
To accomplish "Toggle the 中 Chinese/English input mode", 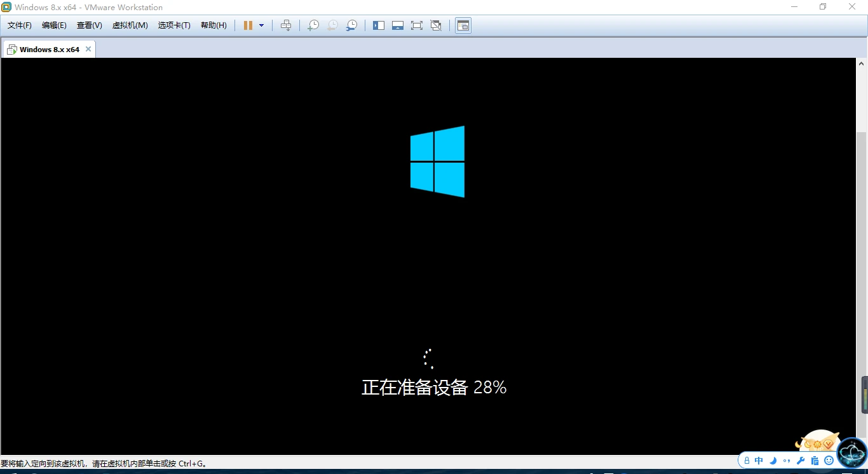I will point(759,461).
